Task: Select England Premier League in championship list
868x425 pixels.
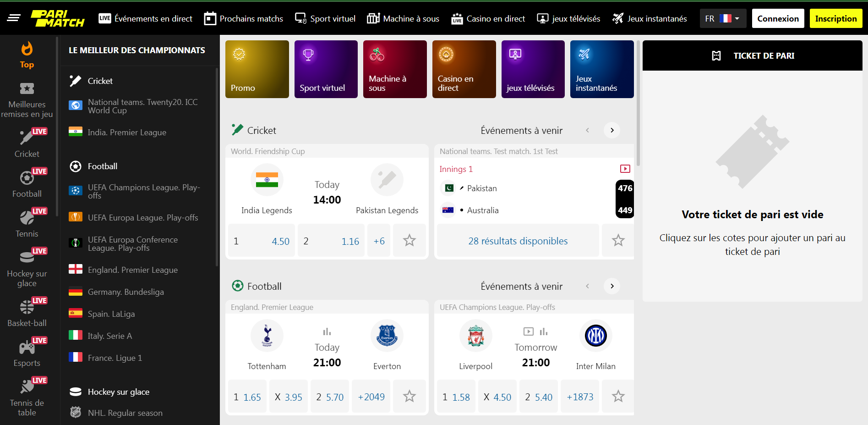Action: point(132,270)
